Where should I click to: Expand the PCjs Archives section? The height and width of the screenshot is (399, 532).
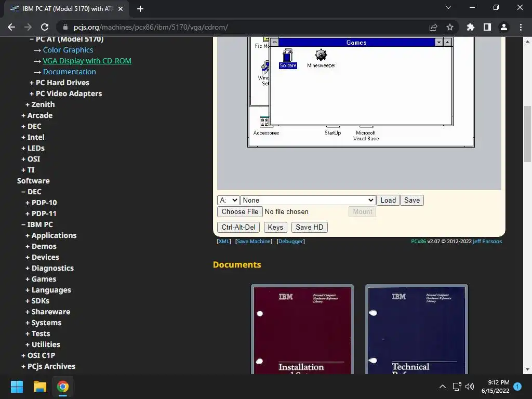tap(48, 366)
